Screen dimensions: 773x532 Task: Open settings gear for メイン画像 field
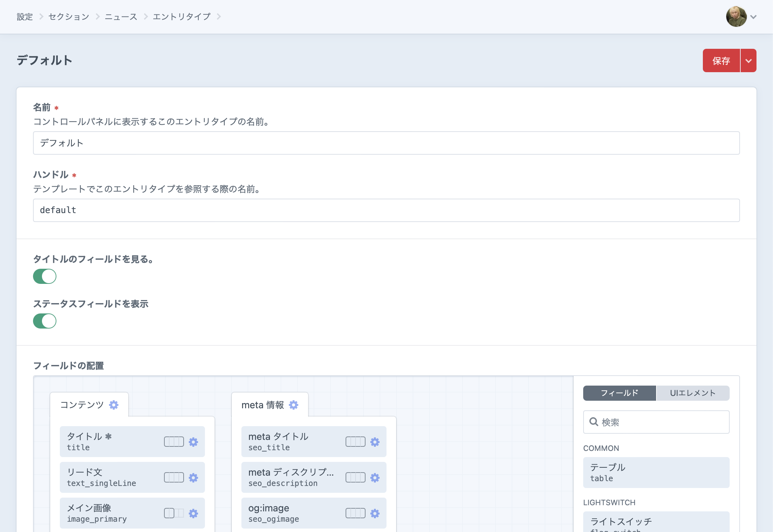click(194, 513)
